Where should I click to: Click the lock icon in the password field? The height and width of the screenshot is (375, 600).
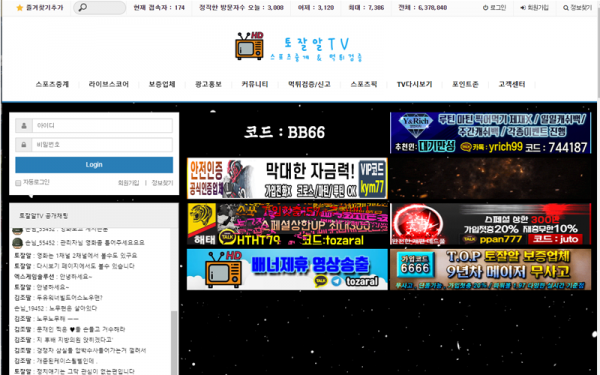coord(24,145)
